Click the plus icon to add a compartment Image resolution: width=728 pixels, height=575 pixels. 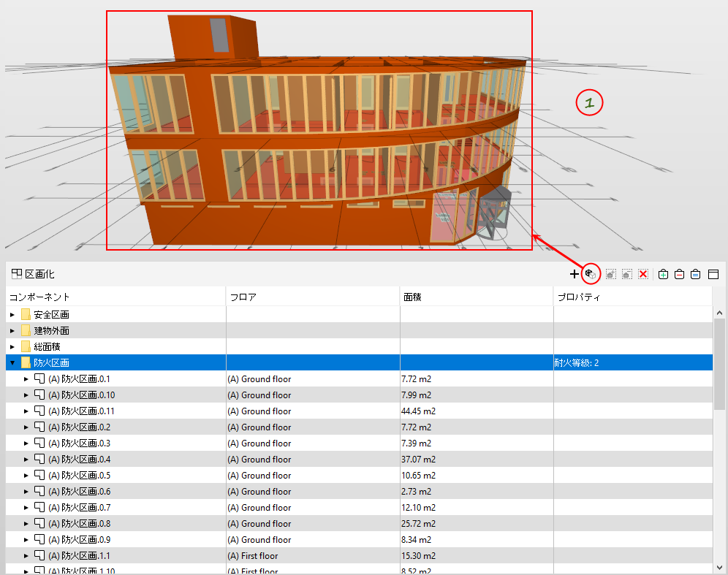coord(574,274)
